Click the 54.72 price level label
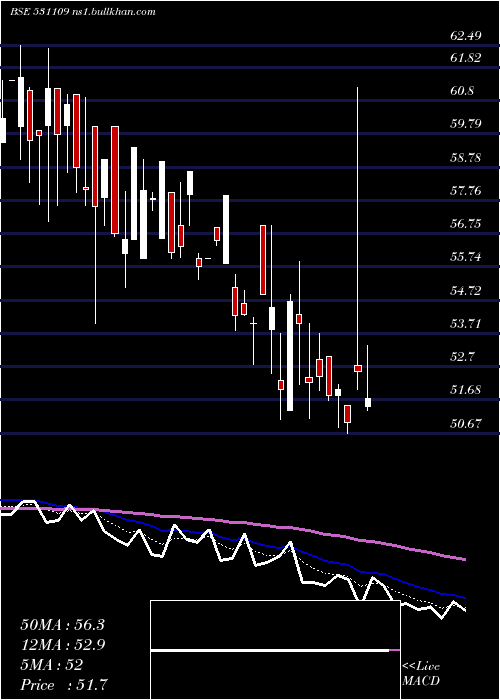Image resolution: width=500 pixels, height=700 pixels. click(466, 291)
